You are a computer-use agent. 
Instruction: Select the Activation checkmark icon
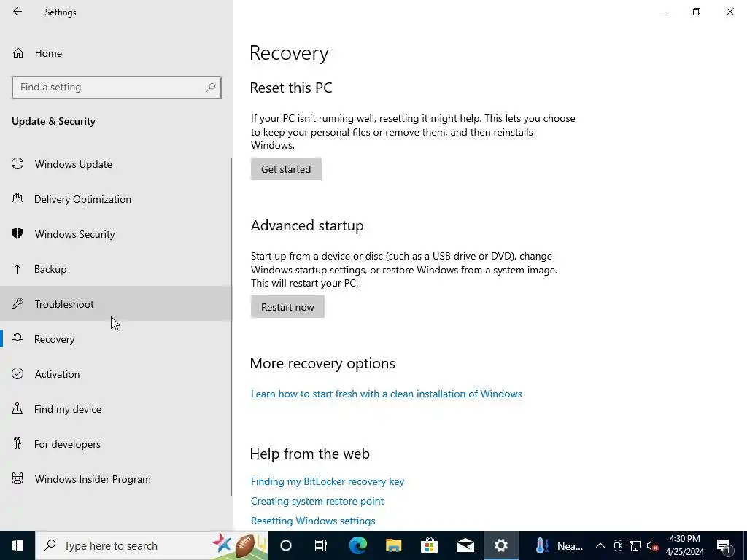(18, 373)
